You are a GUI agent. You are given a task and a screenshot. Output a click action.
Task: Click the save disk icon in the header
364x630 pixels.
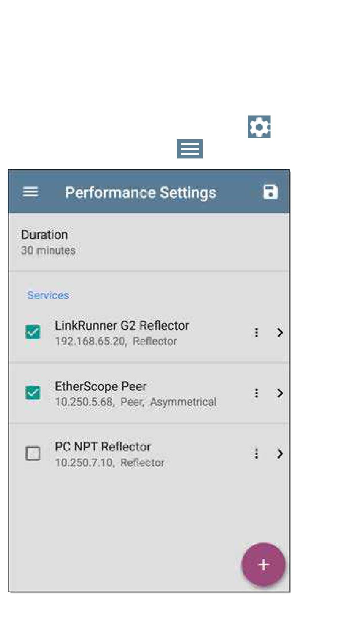tap(270, 191)
